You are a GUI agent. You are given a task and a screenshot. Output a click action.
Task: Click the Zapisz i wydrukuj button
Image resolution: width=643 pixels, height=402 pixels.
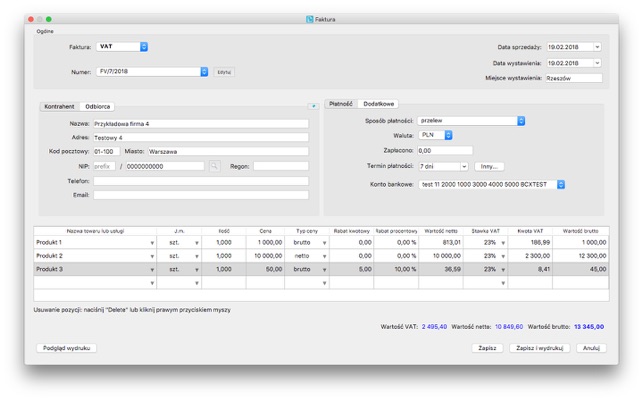[x=539, y=349]
